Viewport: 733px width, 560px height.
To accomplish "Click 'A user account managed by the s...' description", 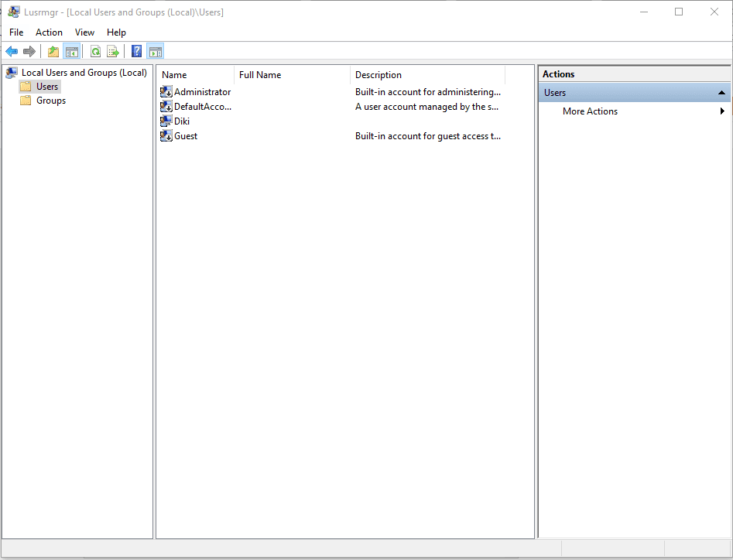I will click(x=426, y=107).
